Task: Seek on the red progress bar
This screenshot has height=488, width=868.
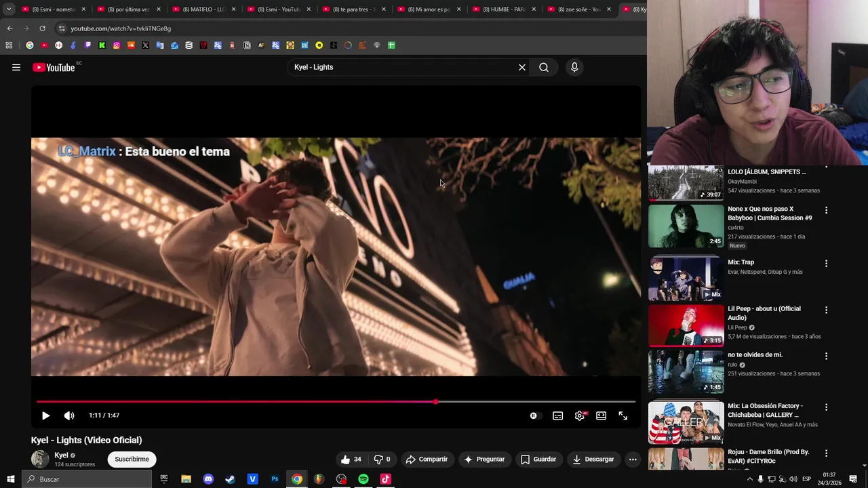Action: [336, 401]
